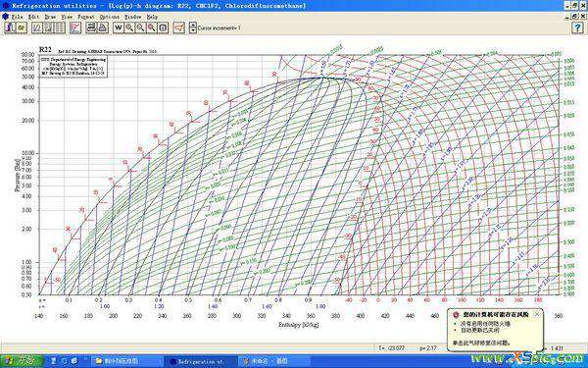Close the security warning balloon

click(x=537, y=314)
